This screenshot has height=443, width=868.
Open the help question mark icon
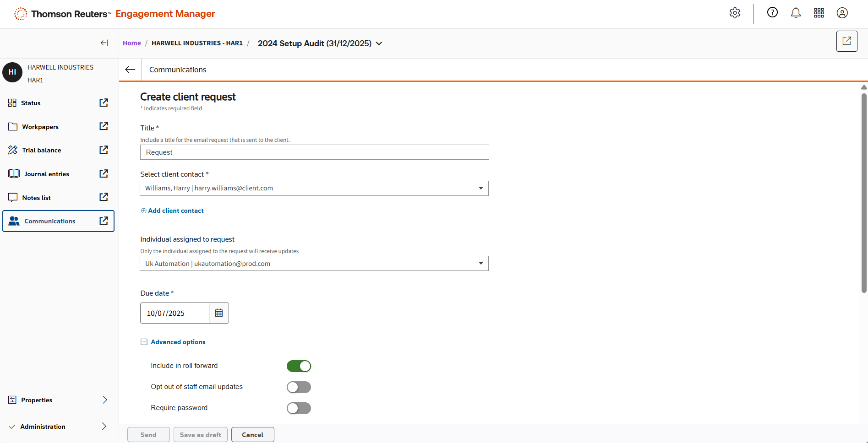click(772, 13)
